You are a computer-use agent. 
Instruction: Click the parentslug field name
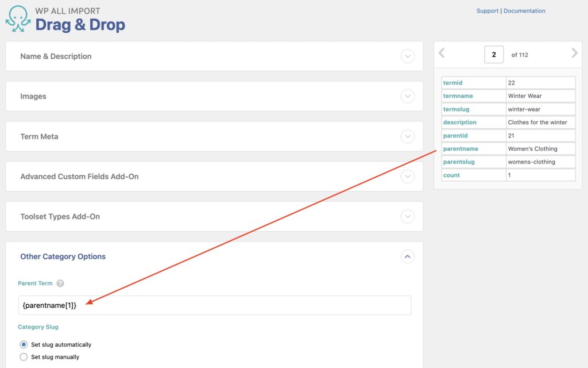coord(459,162)
